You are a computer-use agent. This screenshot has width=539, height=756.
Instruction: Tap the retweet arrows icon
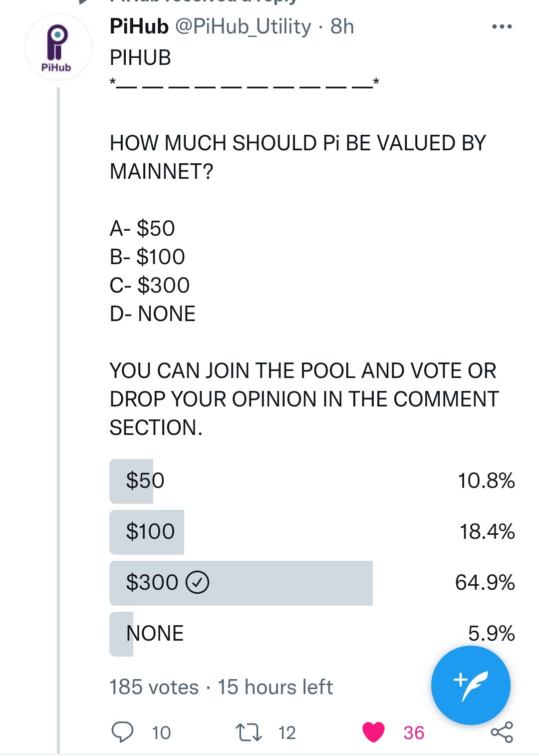[x=249, y=733]
